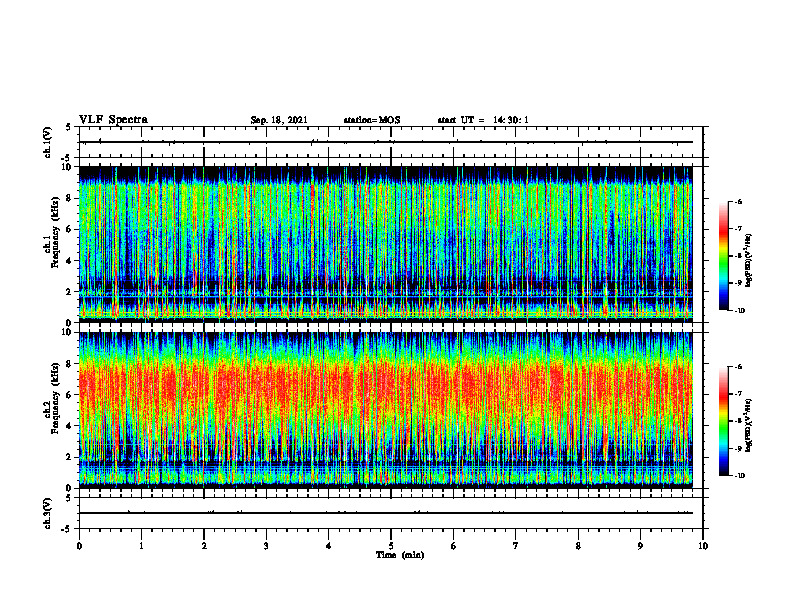Click the ch.2 spectrogram panel

(386, 410)
